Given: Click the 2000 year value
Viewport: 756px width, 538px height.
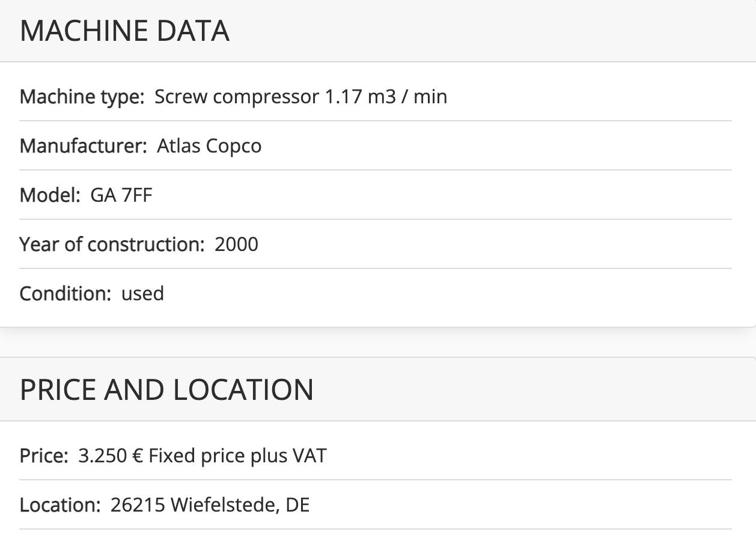Looking at the screenshot, I should [236, 244].
